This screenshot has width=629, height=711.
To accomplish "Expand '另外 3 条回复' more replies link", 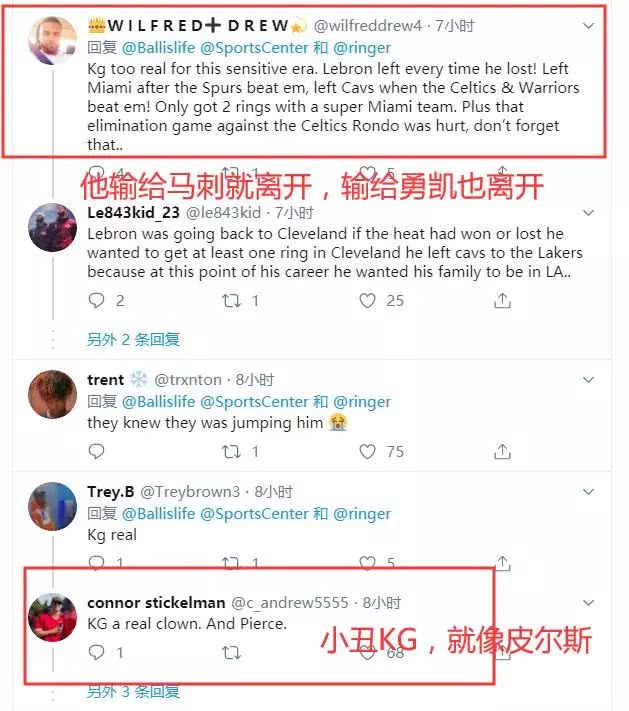I will 133,692.
